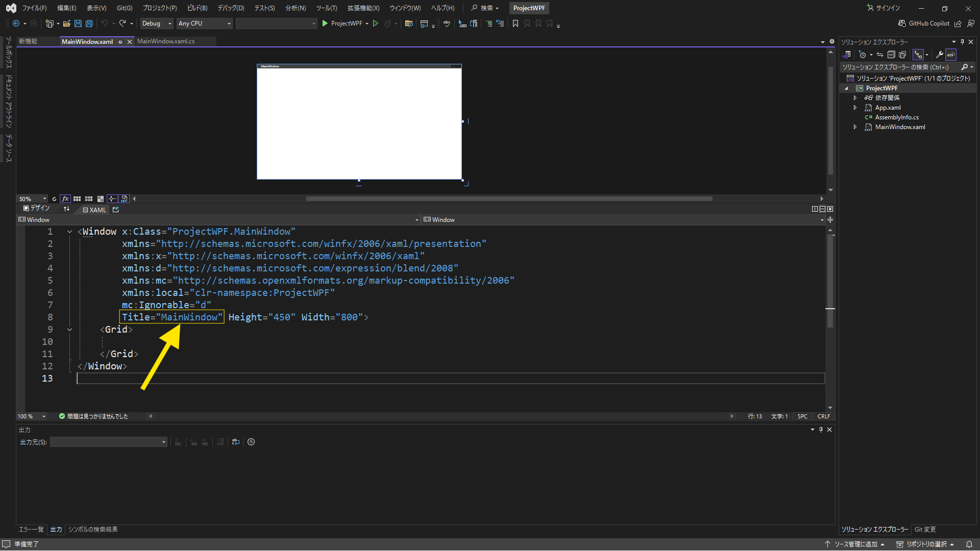Open the Debug configuration dropdown

pos(157,23)
